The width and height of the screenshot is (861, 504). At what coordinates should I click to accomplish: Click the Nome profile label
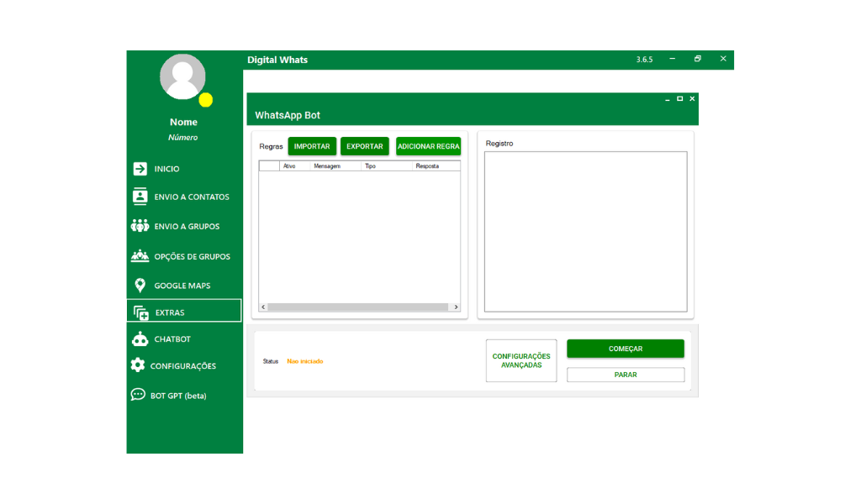tap(183, 123)
